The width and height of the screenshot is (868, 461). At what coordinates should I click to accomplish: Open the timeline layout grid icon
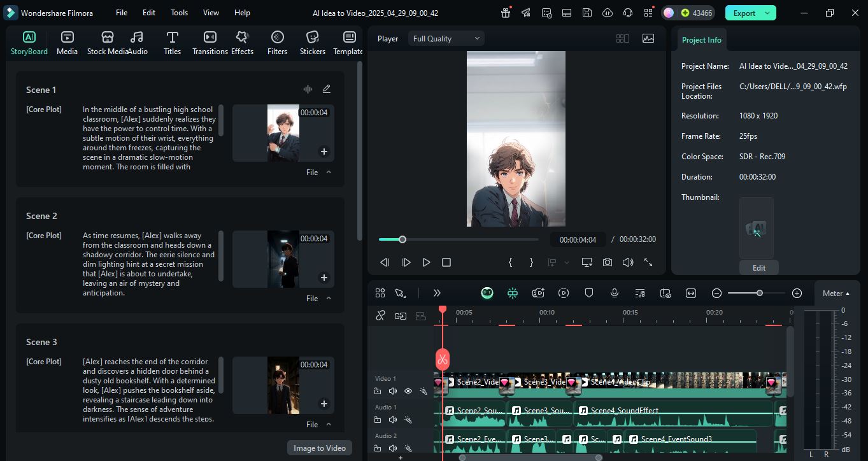pos(380,293)
